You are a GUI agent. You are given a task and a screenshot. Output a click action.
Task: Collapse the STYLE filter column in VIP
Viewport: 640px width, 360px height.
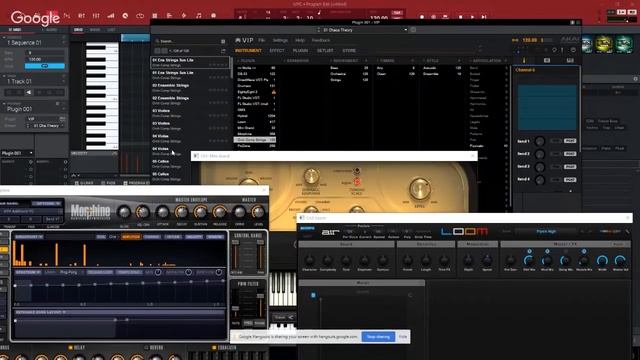[424, 61]
